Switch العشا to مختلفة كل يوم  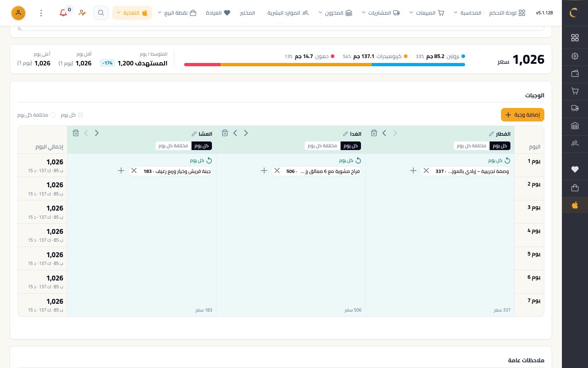click(x=174, y=146)
